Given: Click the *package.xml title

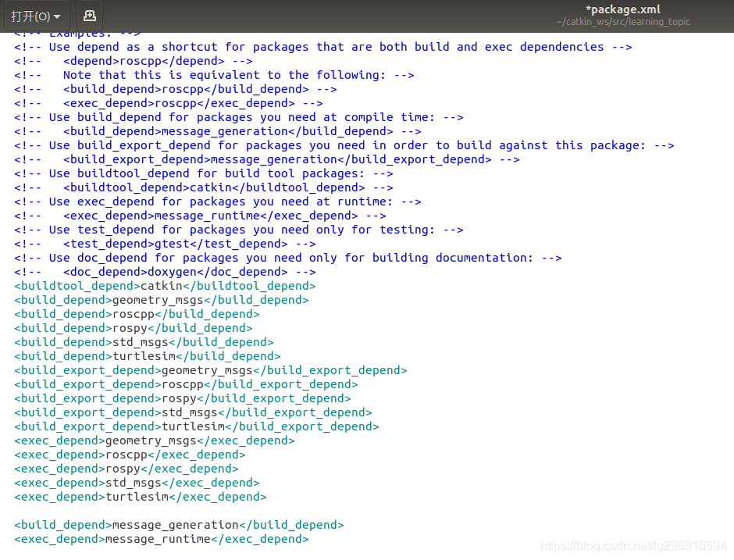Looking at the screenshot, I should tap(622, 9).
